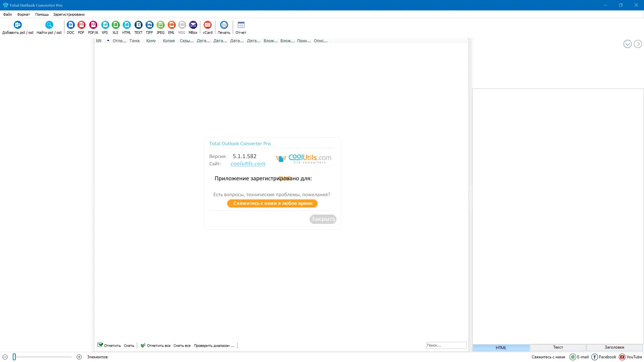Click the NN column sort arrow
The height and width of the screenshot is (362, 644).
(108, 41)
